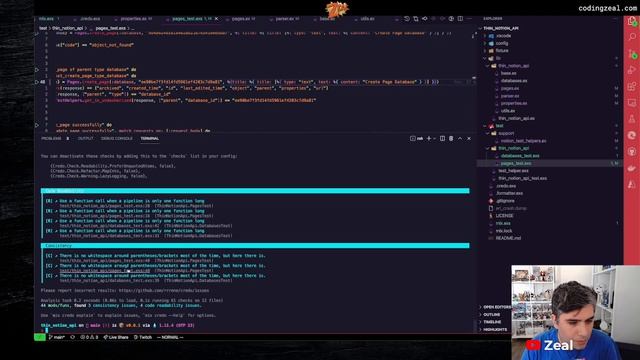The height and width of the screenshot is (360, 640).
Task: Click the Live Share status bar item
Action: coord(116,338)
